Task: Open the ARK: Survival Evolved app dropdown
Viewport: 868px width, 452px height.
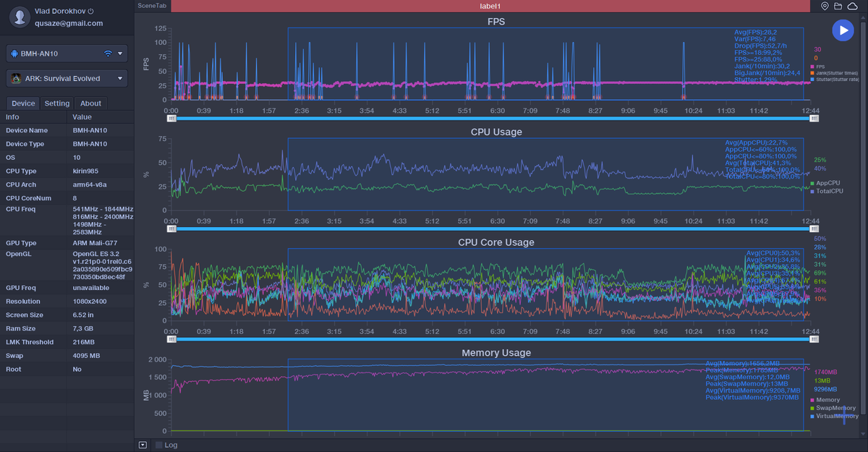Action: click(67, 78)
